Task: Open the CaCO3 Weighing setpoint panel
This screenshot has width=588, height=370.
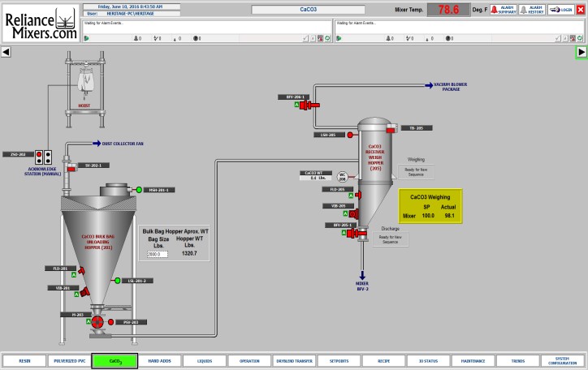Action: tap(430, 206)
